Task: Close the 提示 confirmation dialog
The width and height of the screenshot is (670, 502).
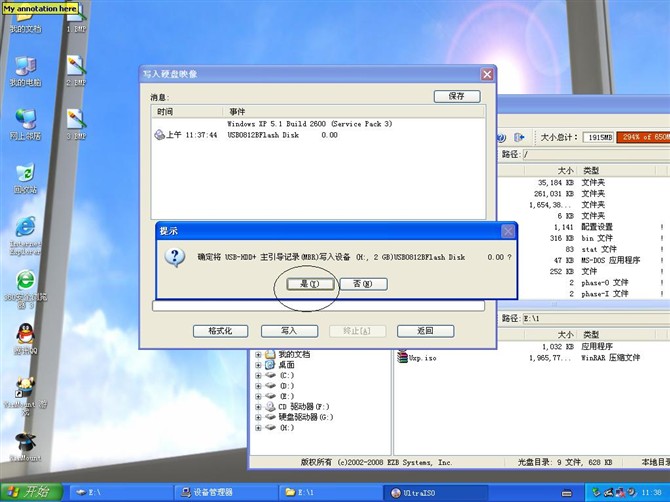Action: [508, 231]
